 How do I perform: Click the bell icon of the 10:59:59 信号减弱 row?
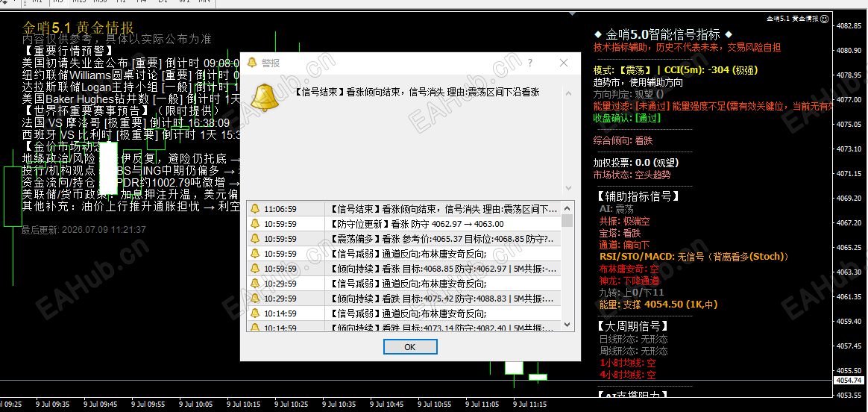[x=254, y=254]
